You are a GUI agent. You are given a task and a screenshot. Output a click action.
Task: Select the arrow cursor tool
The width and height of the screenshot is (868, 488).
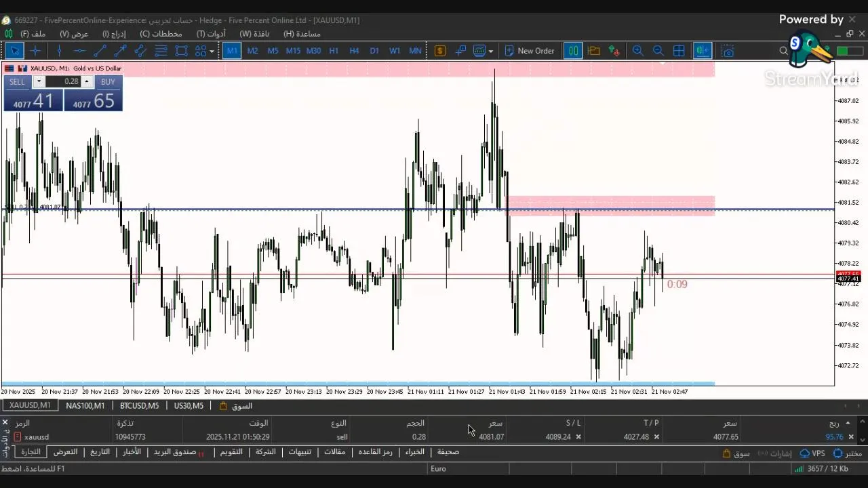[14, 51]
